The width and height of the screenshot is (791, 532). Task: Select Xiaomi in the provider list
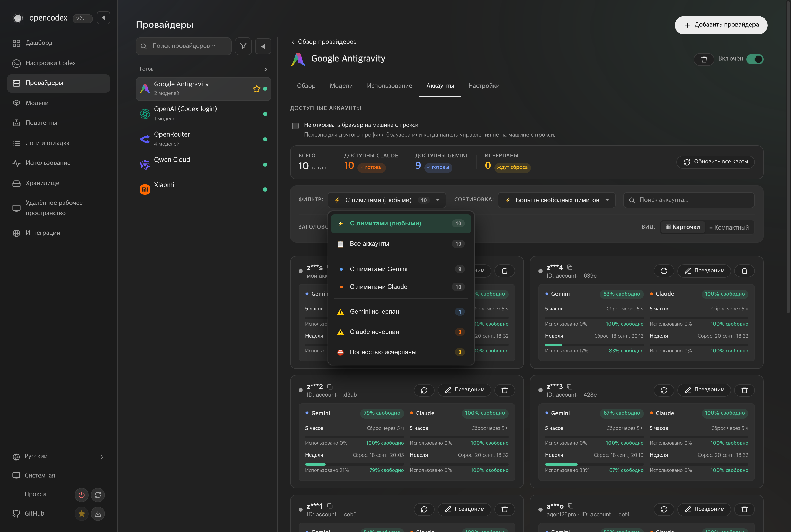203,189
